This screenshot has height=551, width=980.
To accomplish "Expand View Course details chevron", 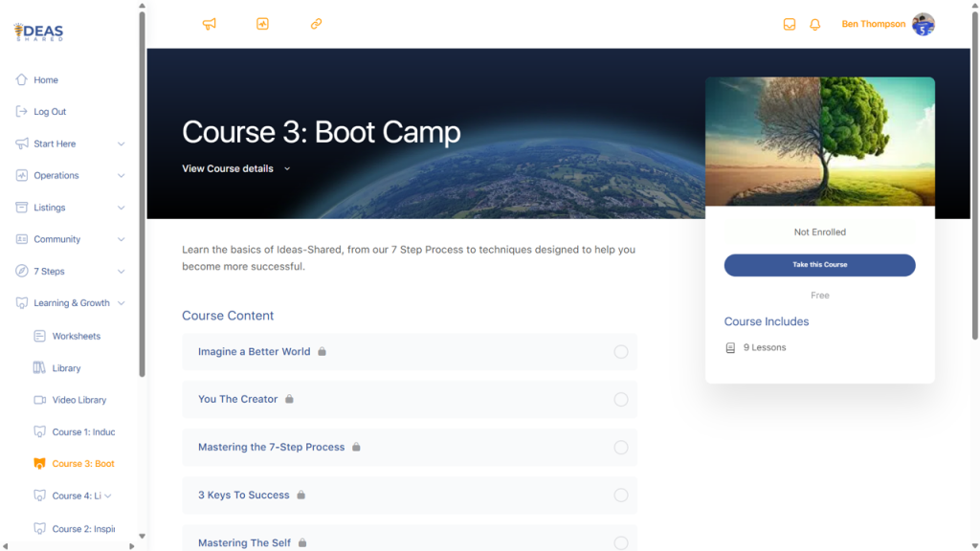I will click(x=287, y=168).
